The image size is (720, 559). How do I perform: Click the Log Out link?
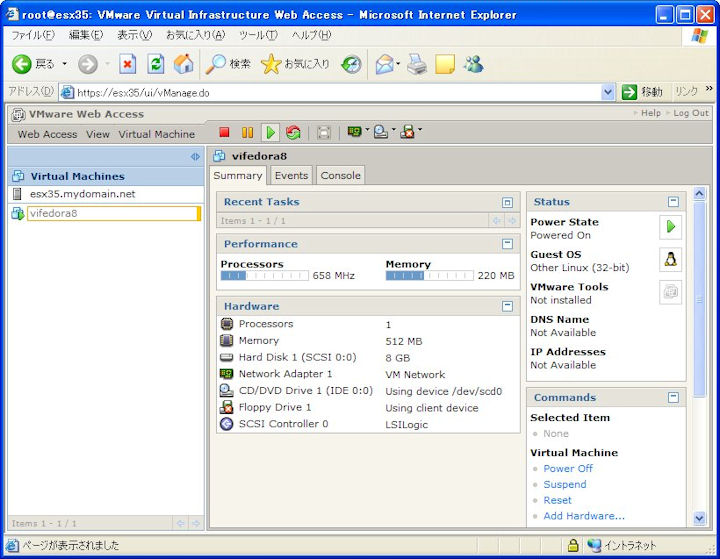(x=691, y=113)
